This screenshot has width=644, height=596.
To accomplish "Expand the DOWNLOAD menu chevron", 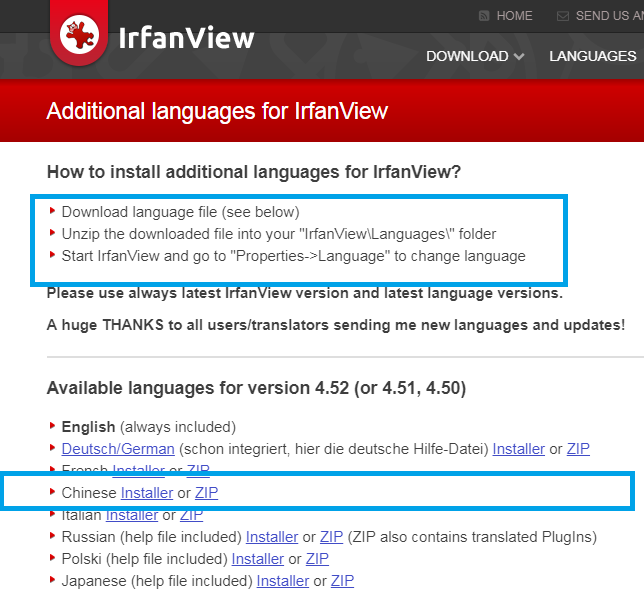I will pyautogui.click(x=519, y=57).
